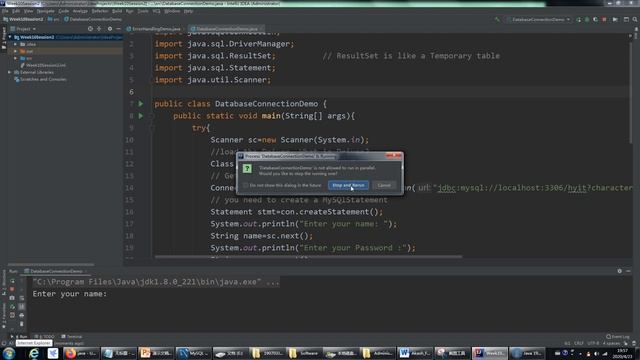Image resolution: width=640 pixels, height=360 pixels.
Task: Open the run configuration dropdown
Action: click(x=538, y=19)
